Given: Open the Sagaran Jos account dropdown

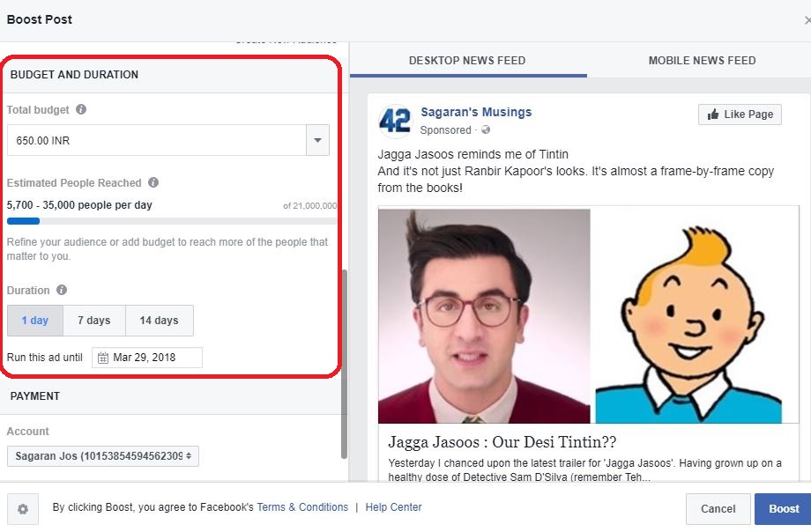Looking at the screenshot, I should tap(103, 456).
